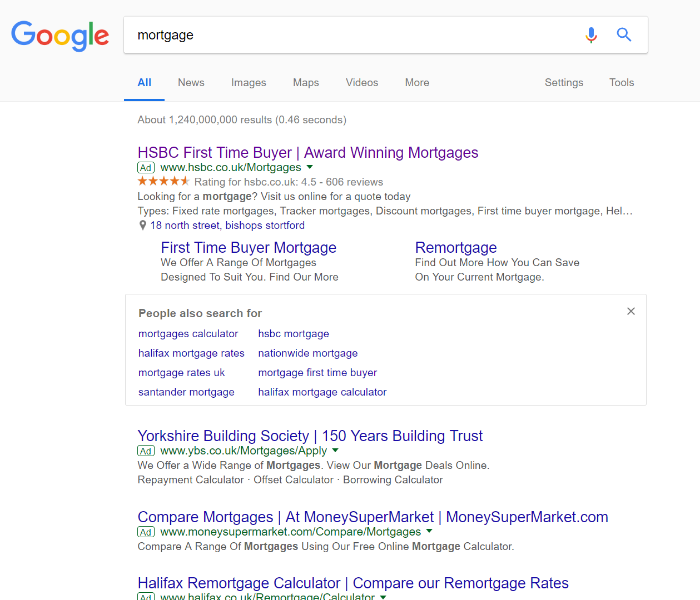Open the Remortgage sitelink
The height and width of the screenshot is (600, 700).
tap(456, 248)
